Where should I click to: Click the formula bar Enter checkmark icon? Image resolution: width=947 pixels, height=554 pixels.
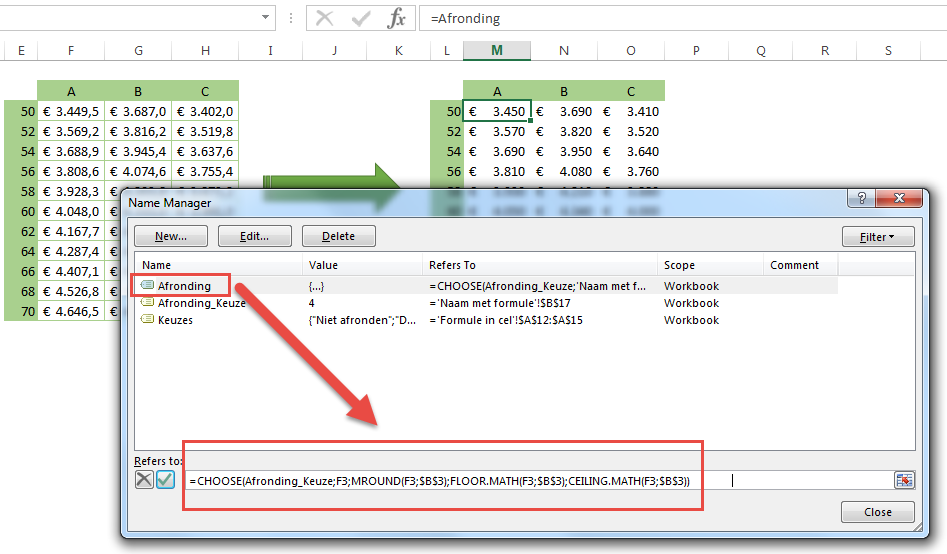pos(361,18)
